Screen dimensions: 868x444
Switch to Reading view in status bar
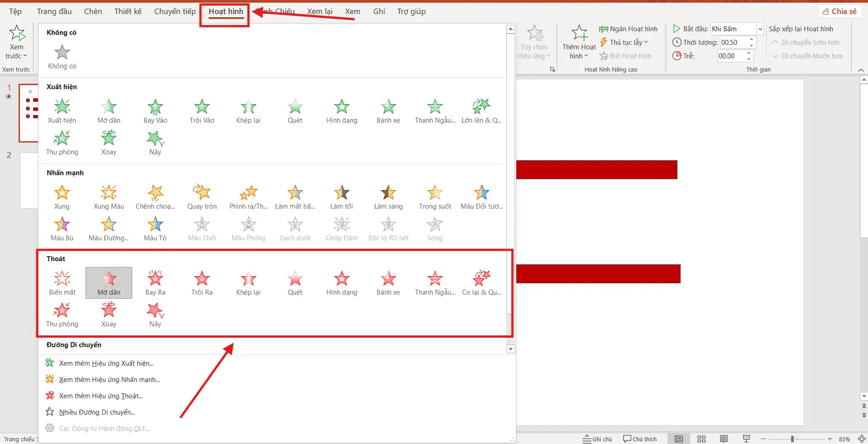click(724, 439)
